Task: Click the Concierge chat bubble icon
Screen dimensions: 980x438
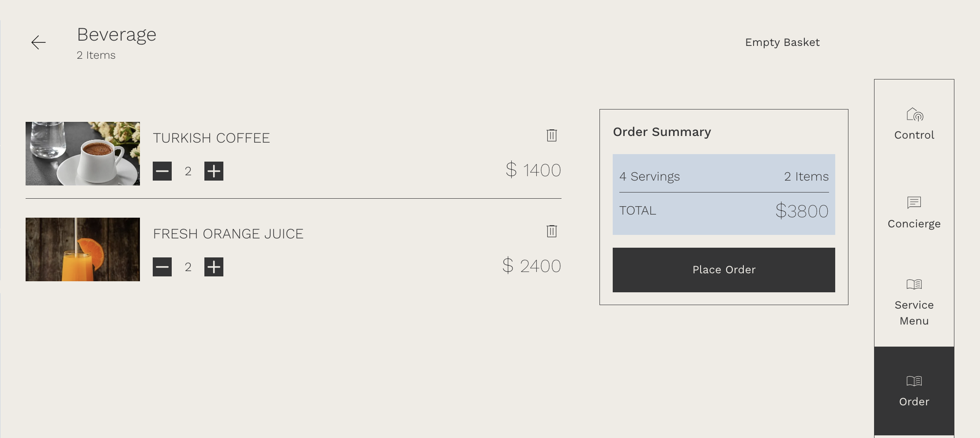Action: [914, 203]
